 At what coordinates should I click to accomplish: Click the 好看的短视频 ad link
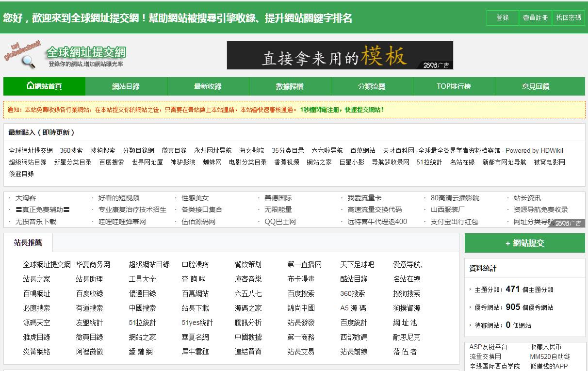coord(118,198)
